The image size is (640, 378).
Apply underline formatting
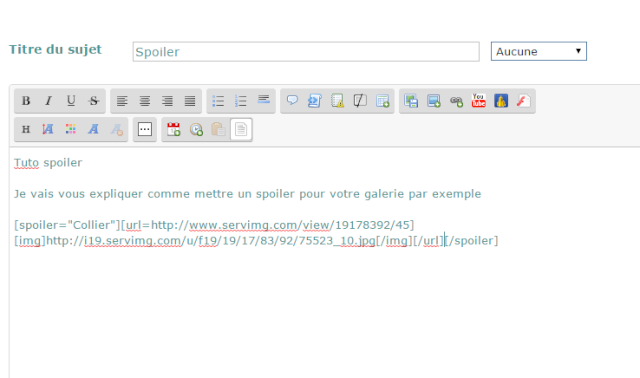click(71, 101)
